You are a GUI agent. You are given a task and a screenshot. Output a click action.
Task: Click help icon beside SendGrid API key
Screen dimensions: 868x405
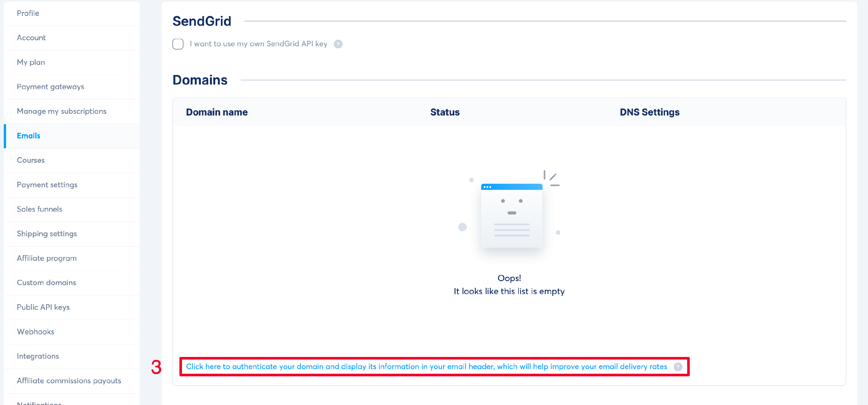[x=338, y=44]
